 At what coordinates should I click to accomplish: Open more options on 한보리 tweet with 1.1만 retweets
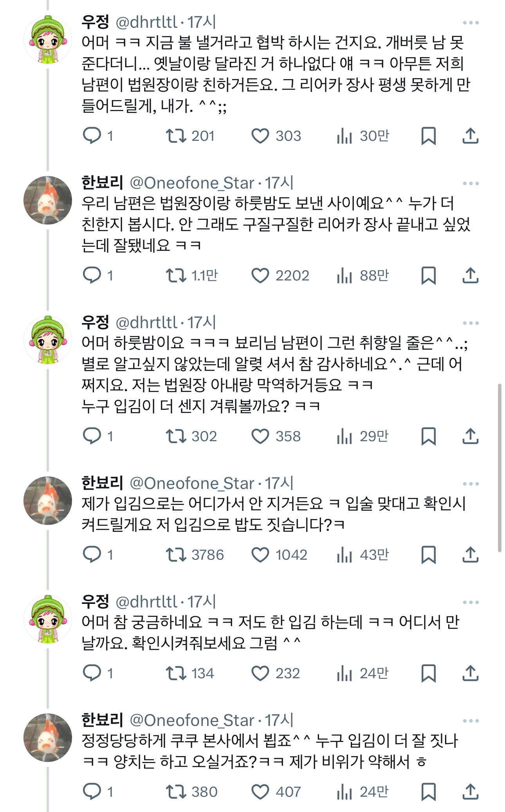(471, 183)
